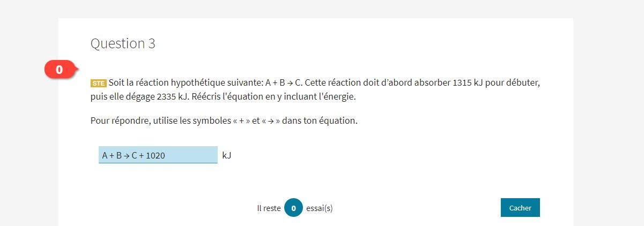The height and width of the screenshot is (226, 644).
Task: Select the Question 3 heading
Action: coord(123,44)
